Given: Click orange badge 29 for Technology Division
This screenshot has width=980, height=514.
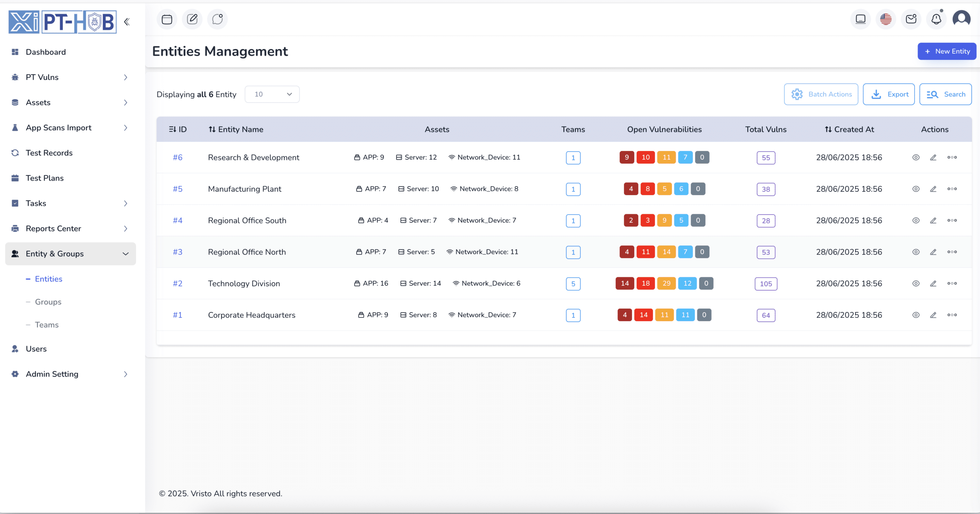Looking at the screenshot, I should pyautogui.click(x=666, y=283).
